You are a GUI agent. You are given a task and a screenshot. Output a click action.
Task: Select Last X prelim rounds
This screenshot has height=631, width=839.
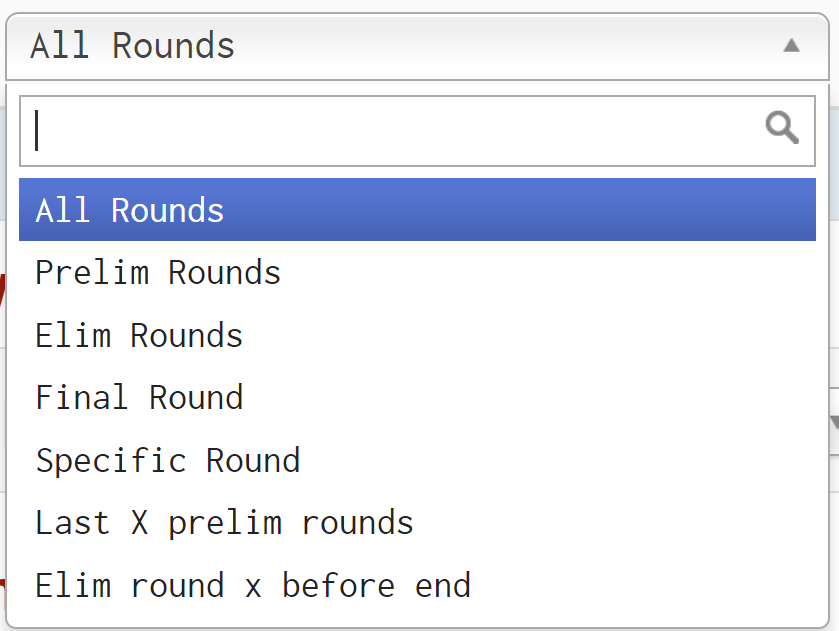(x=224, y=523)
